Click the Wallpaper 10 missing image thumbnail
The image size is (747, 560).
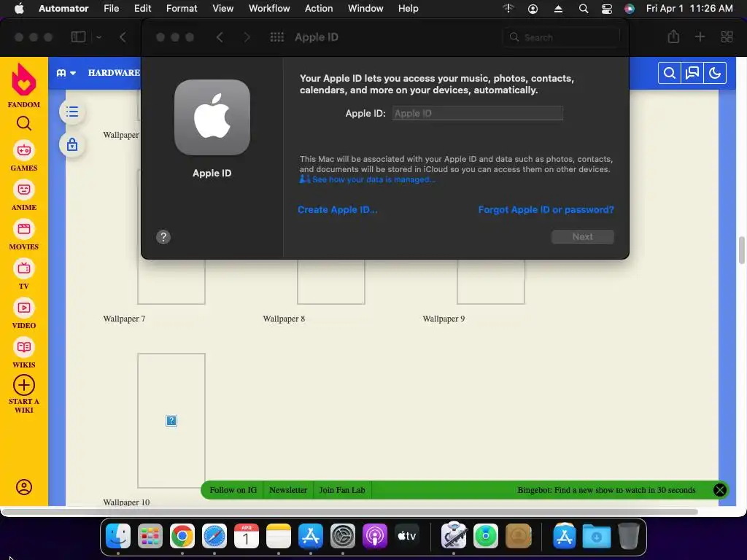[171, 421]
